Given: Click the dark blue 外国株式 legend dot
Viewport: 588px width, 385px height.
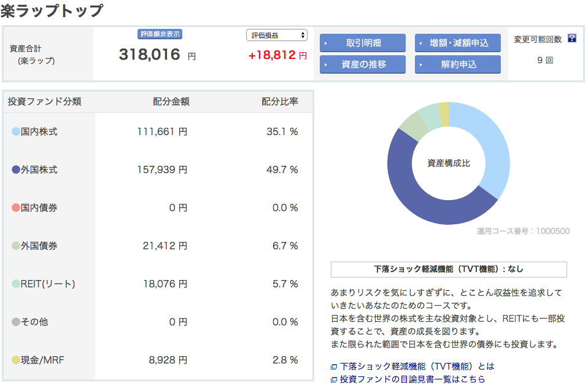Looking at the screenshot, I should point(16,169).
